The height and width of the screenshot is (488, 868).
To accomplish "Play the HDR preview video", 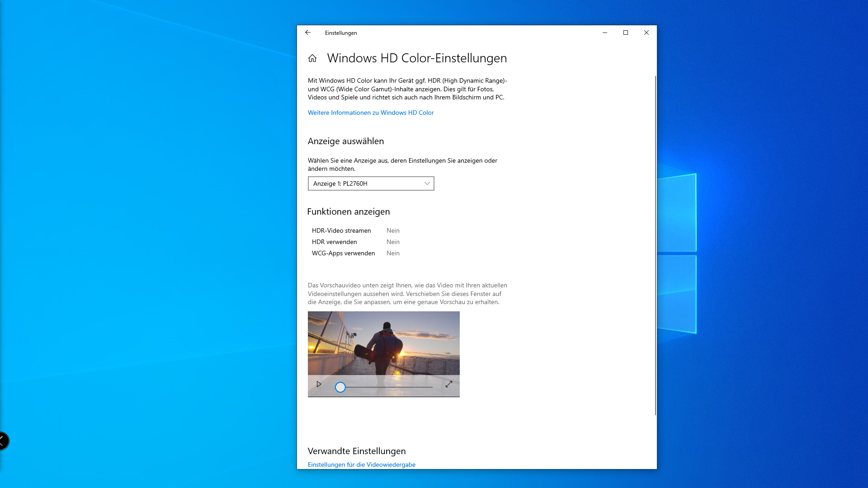I will click(319, 384).
